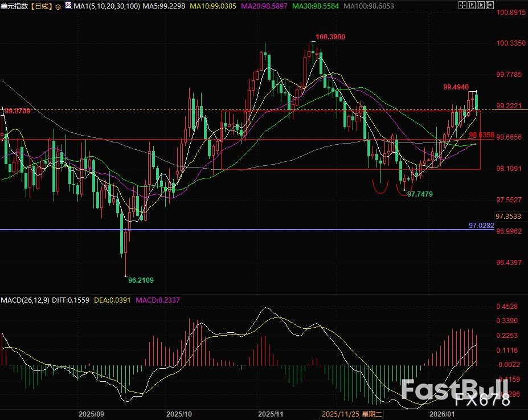Click the 2025/10 label on time axis
The image size is (528, 420).
(x=179, y=414)
